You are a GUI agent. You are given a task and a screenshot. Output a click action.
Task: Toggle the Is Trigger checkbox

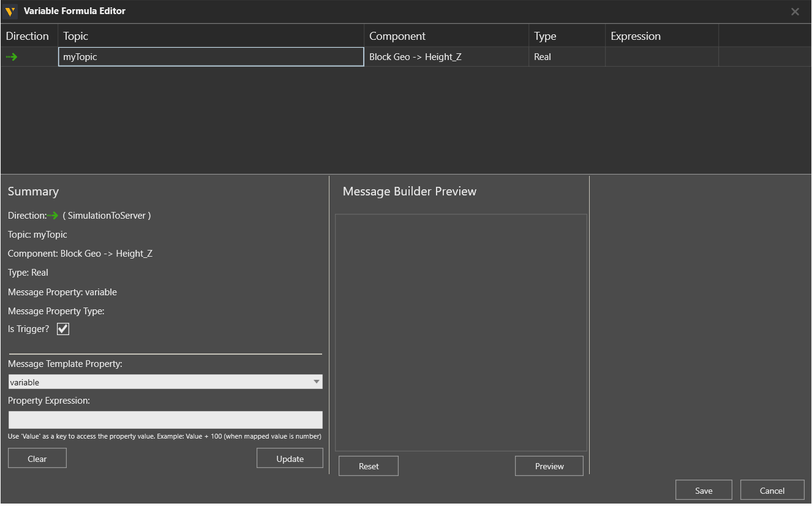tap(63, 329)
